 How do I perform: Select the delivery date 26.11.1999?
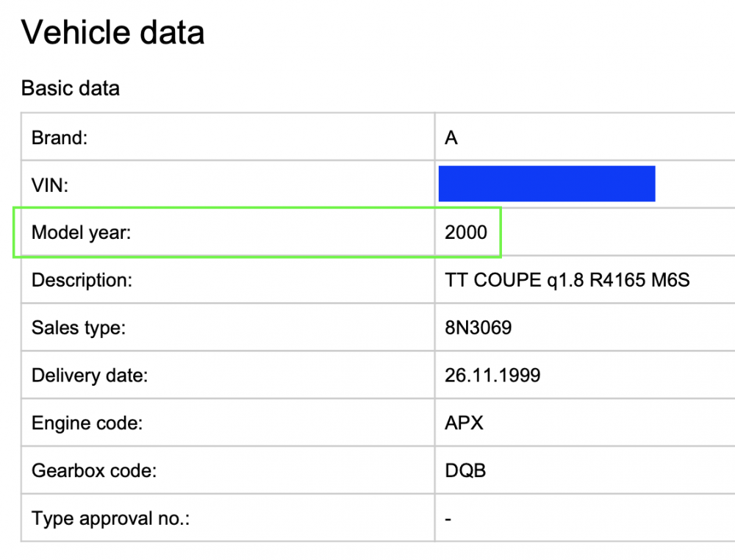[x=492, y=376]
